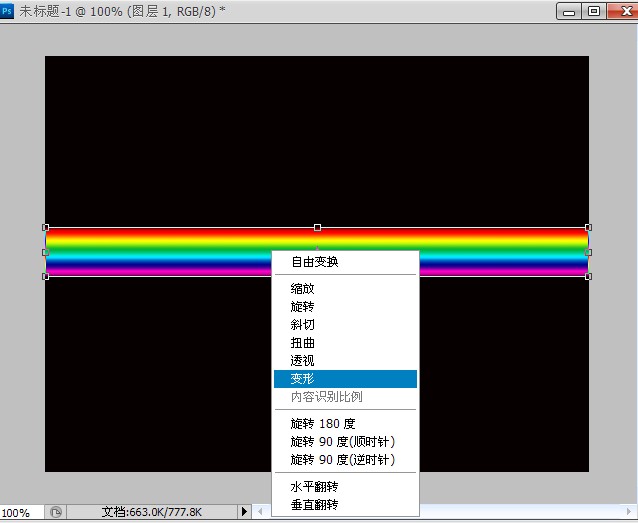The height and width of the screenshot is (523, 638).
Task: Choose 扭曲 from the menu
Action: [x=345, y=343]
